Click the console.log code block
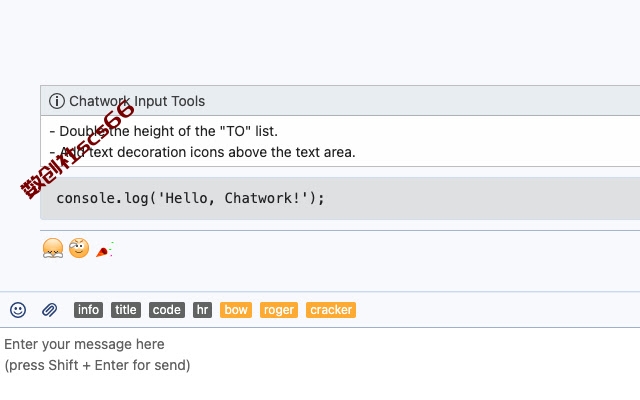 pyautogui.click(x=340, y=198)
